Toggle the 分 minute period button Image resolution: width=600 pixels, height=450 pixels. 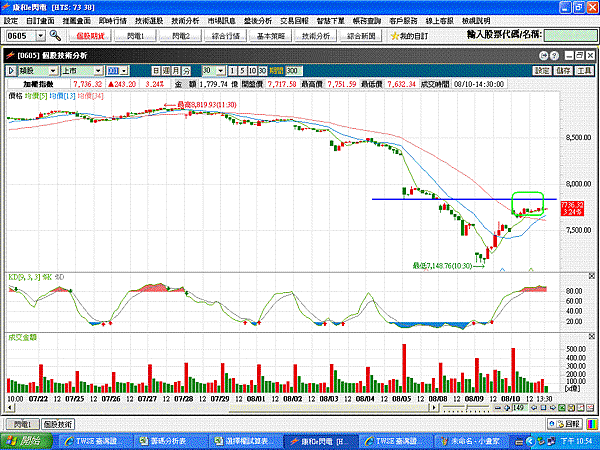point(186,71)
